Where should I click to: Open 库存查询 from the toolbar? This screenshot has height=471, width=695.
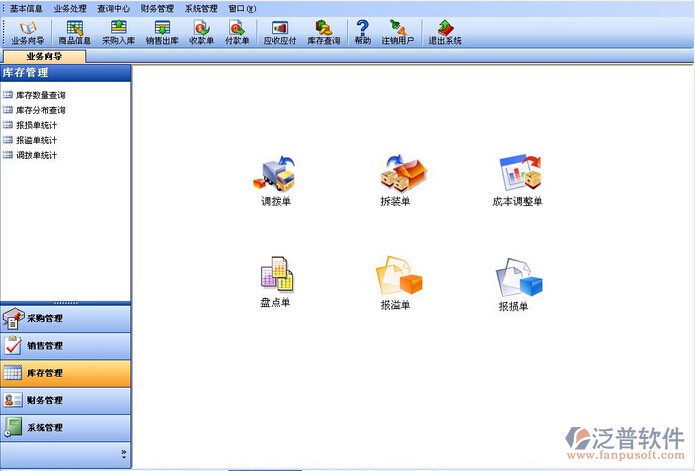tap(324, 33)
